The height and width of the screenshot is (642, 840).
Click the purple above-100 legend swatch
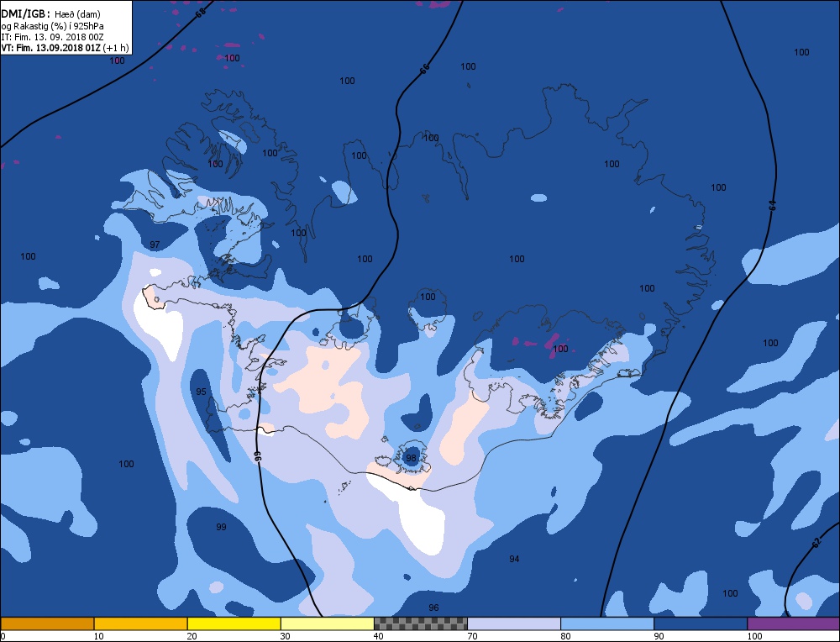[x=794, y=624]
